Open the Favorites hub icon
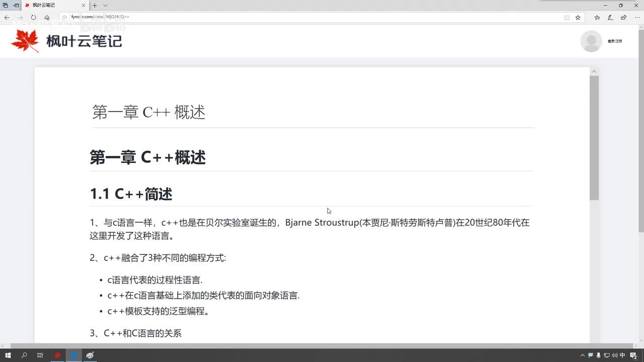The height and width of the screenshot is (362, 644). [x=597, y=17]
